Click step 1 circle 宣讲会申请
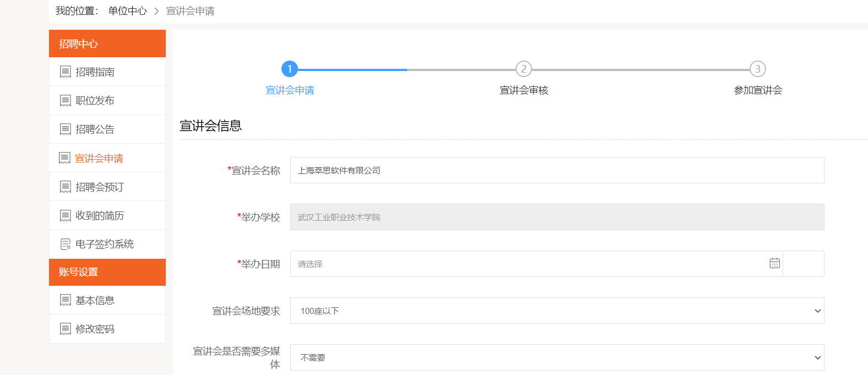Image resolution: width=868 pixels, height=375 pixels. [290, 69]
